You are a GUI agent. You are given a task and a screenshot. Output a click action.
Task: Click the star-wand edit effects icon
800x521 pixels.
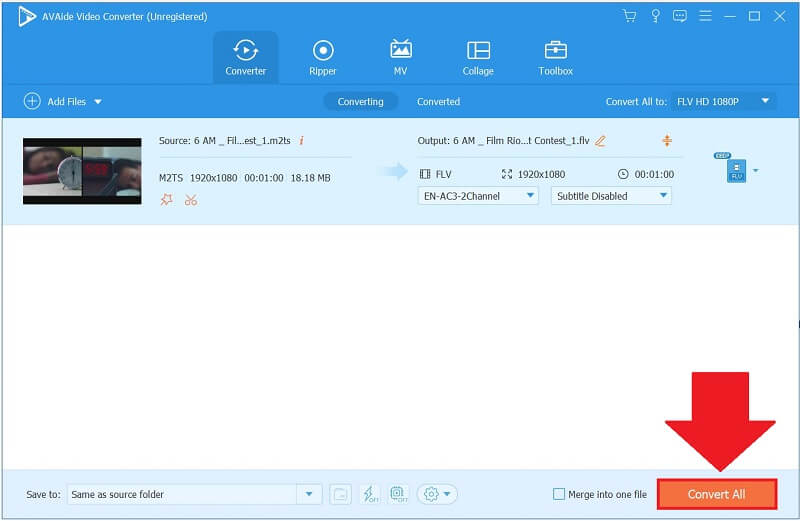click(166, 200)
